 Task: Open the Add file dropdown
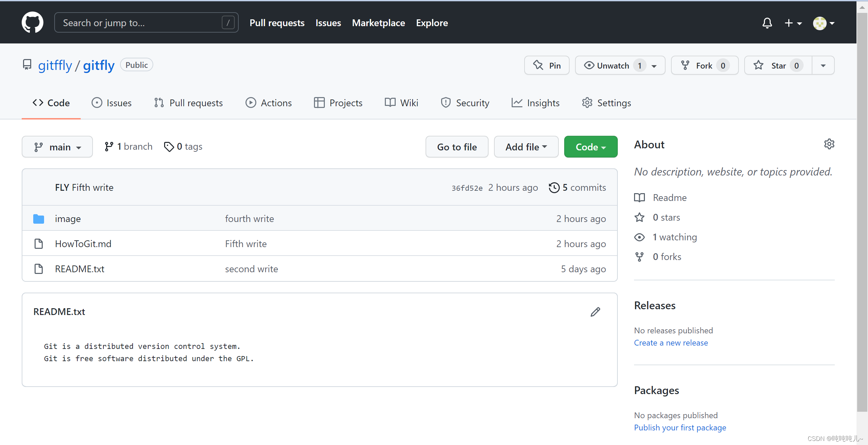526,147
